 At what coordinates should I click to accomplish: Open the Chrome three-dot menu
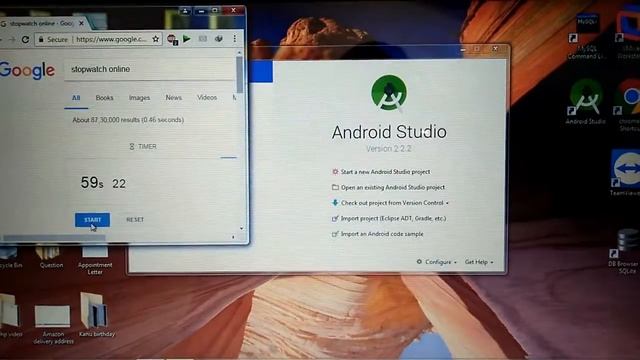[x=235, y=39]
